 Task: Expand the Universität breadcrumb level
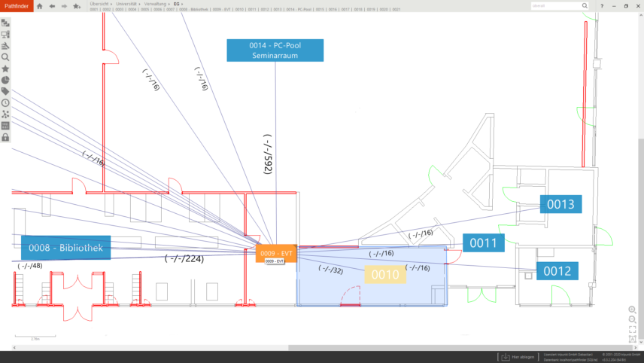[140, 4]
